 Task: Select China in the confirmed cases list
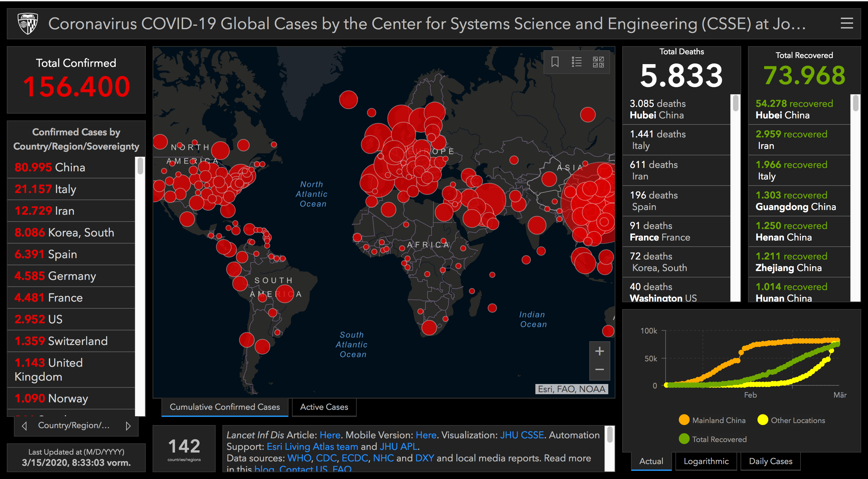pyautogui.click(x=71, y=167)
